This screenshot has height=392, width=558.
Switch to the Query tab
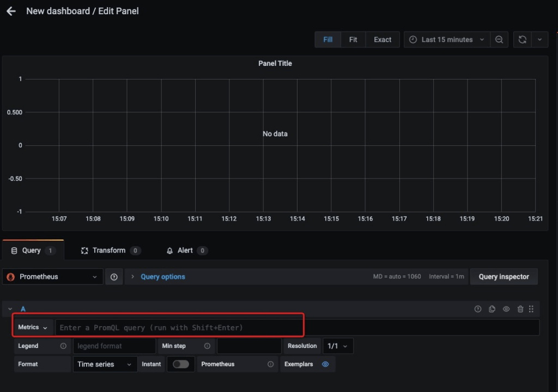tap(33, 250)
